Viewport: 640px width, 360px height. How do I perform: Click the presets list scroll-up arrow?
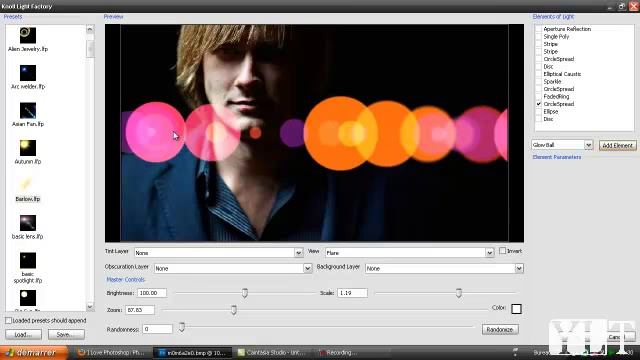point(90,29)
